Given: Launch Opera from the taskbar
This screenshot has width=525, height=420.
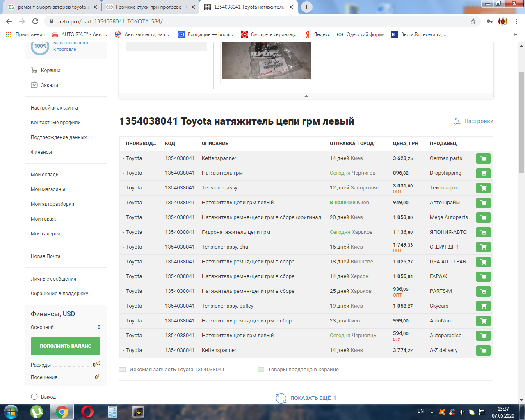Looking at the screenshot, I should tap(87, 411).
